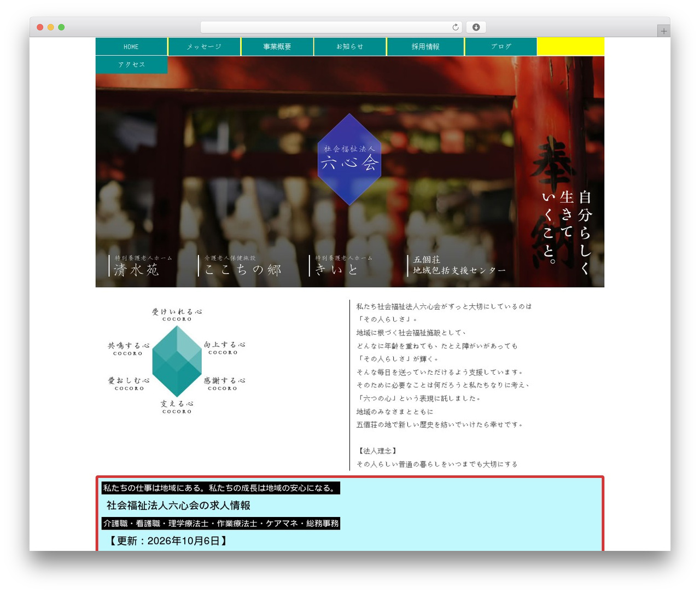
Task: Open the こころの郷 facility link
Action: 240,266
